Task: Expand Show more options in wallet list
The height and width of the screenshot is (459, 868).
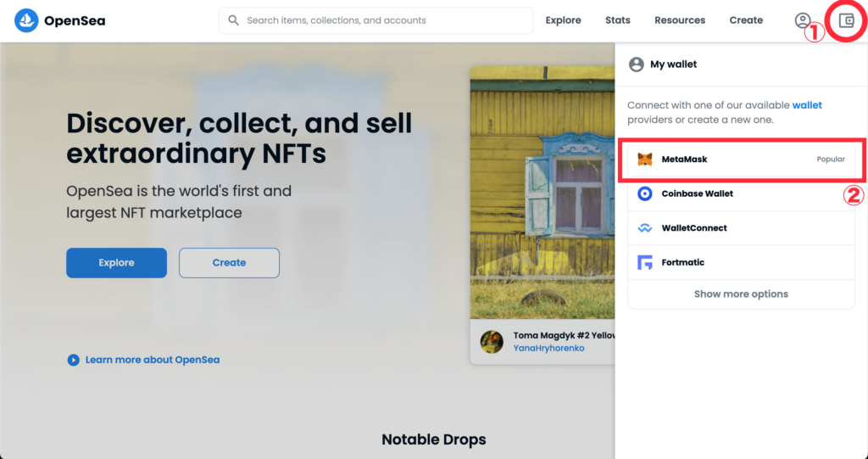Action: pos(741,294)
